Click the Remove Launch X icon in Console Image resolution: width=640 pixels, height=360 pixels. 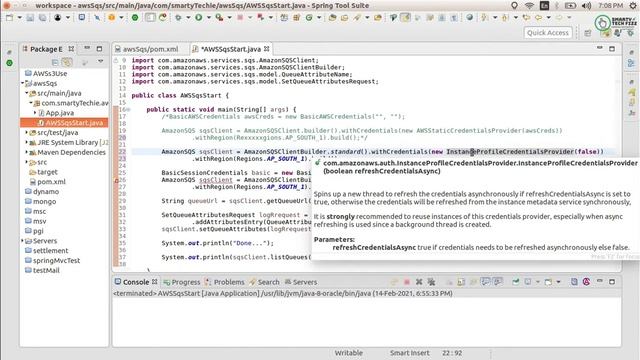419,282
